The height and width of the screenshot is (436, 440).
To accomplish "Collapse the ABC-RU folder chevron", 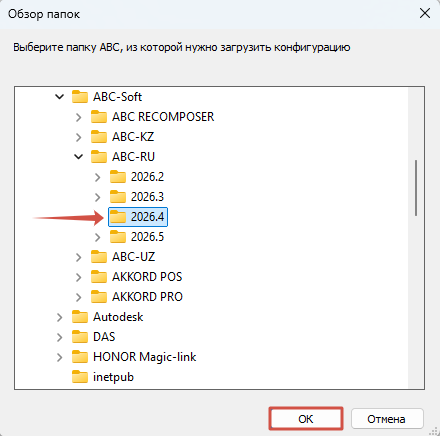I will 78,157.
